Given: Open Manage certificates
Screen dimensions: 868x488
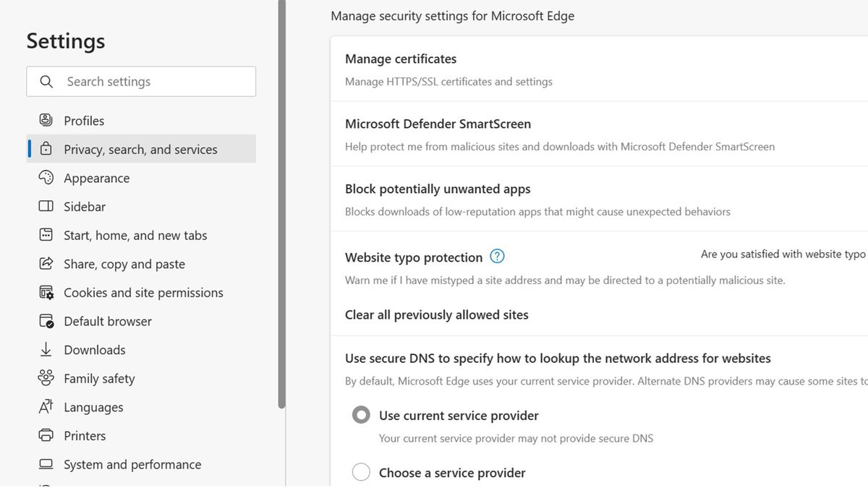Looking at the screenshot, I should (x=401, y=59).
